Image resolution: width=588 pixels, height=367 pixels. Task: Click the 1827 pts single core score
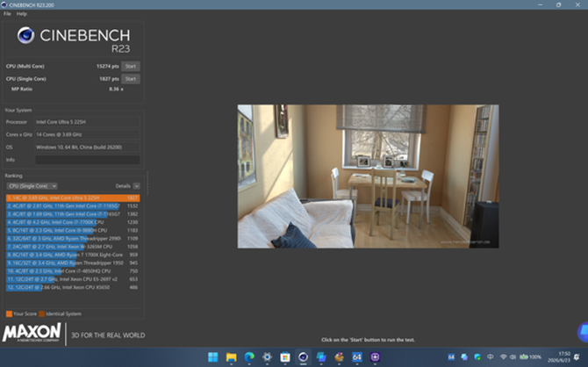109,79
